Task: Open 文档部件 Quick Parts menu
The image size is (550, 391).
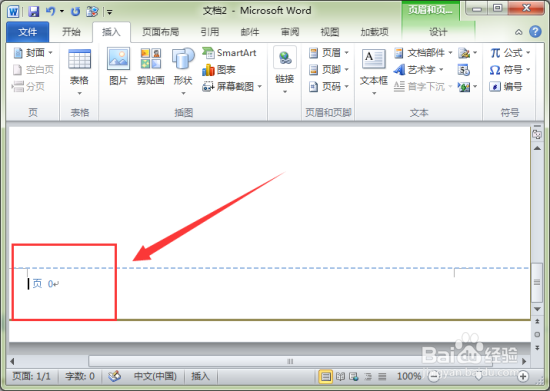Action: point(423,53)
